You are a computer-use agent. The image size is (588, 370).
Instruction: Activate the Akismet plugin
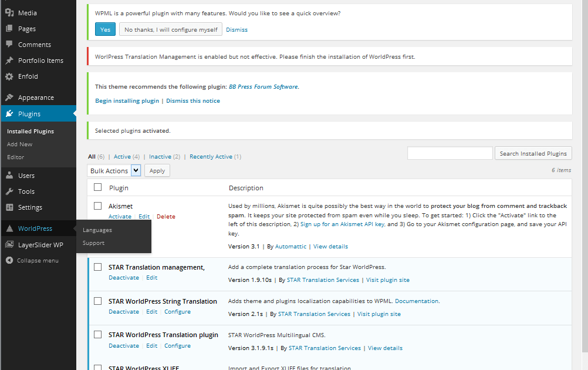click(x=120, y=217)
